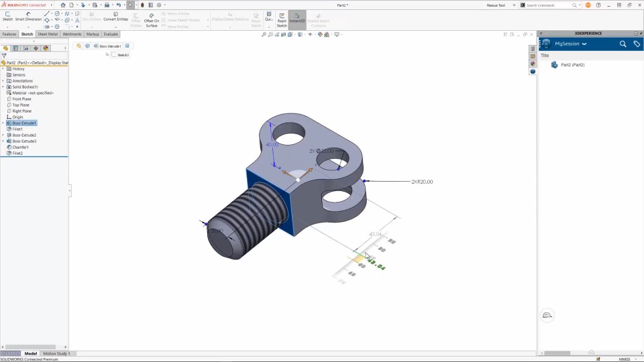Open the Rescue Tool dropdown arrow
The height and width of the screenshot is (362, 644).
coord(514,5)
